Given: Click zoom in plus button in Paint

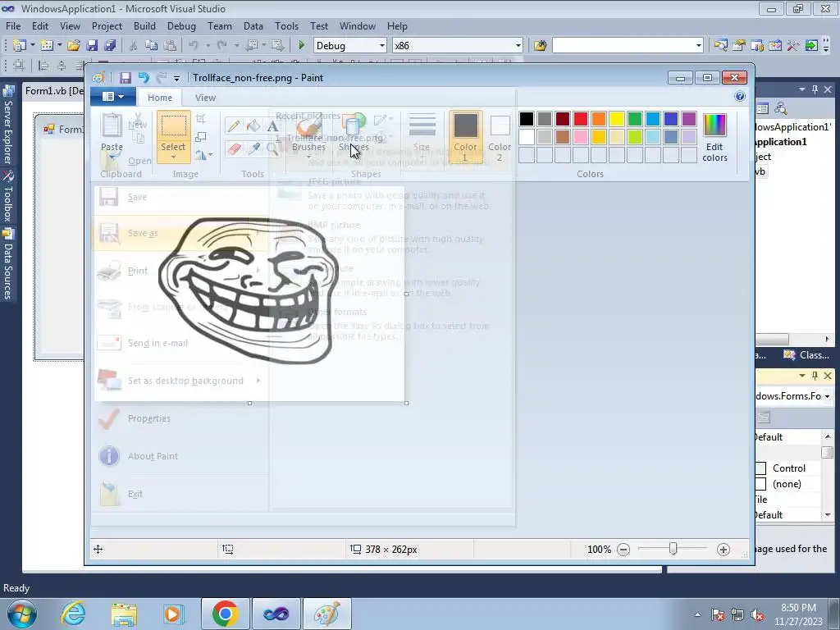Looking at the screenshot, I should tap(724, 549).
